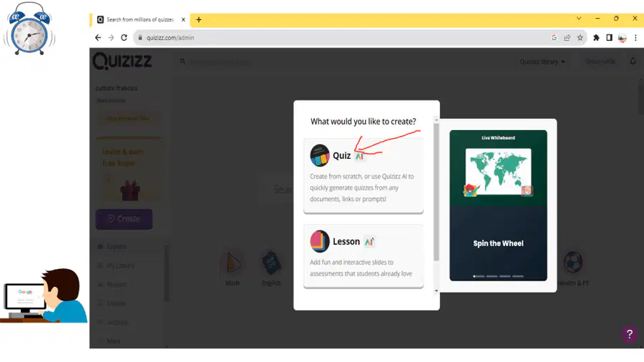The width and height of the screenshot is (644, 362).
Task: Open the extensions puzzle icon
Action: [x=596, y=38]
